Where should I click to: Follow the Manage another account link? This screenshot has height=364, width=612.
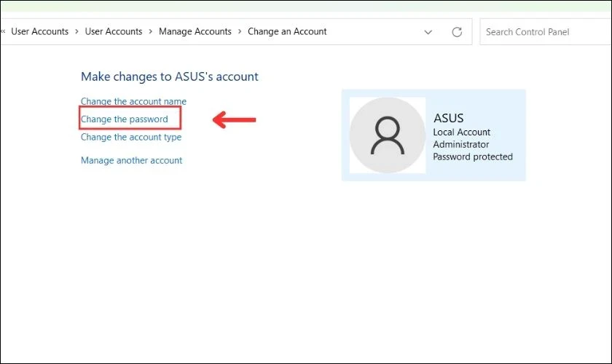[131, 160]
